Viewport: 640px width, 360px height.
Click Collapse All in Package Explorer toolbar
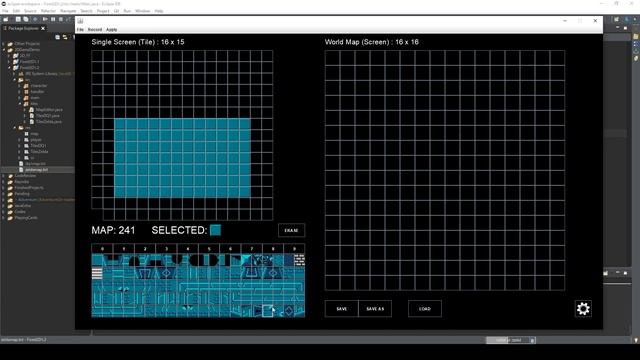pos(58,37)
